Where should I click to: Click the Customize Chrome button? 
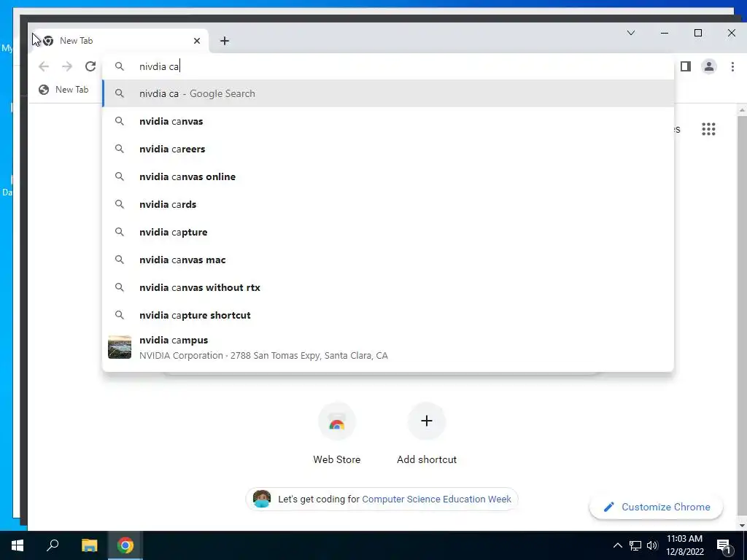pyautogui.click(x=656, y=507)
